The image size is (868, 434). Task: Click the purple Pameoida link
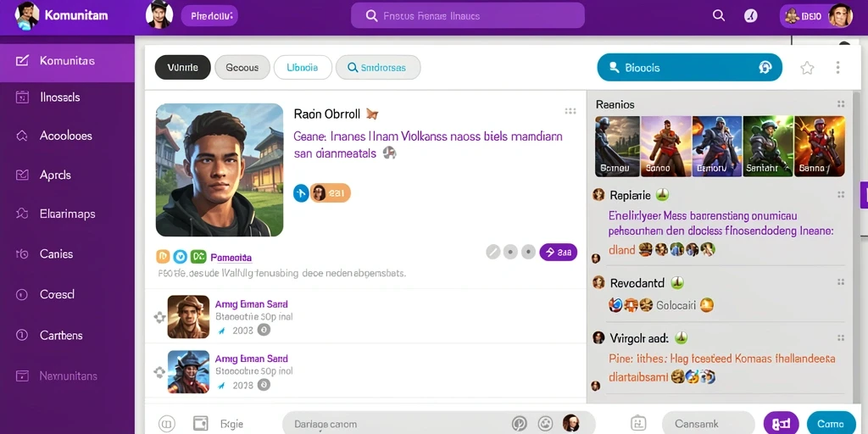231,258
